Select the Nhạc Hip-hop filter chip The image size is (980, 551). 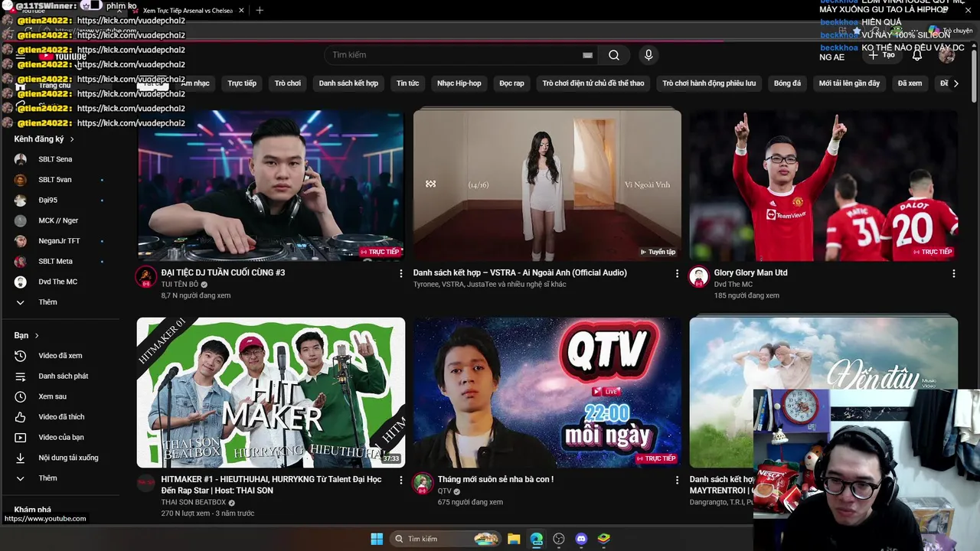click(x=459, y=83)
